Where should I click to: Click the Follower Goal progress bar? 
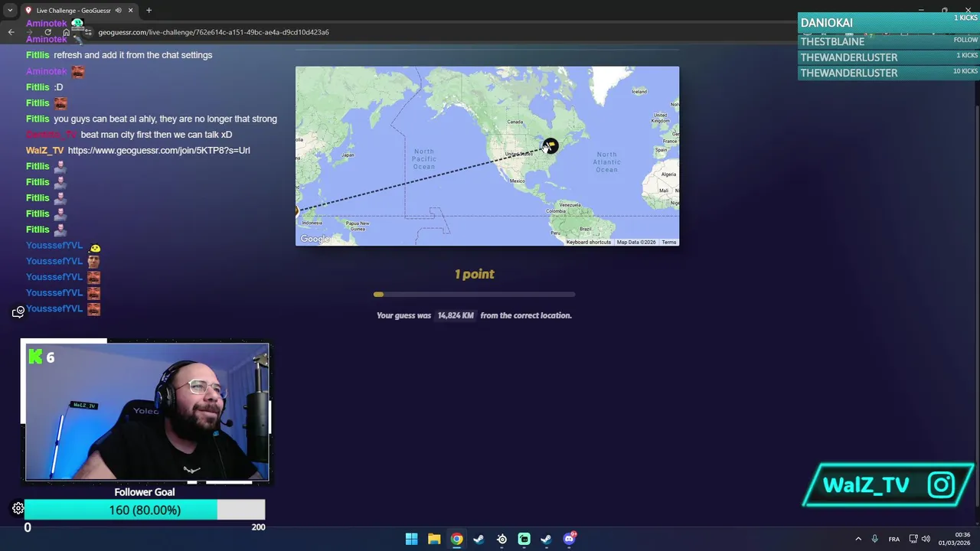(x=145, y=510)
